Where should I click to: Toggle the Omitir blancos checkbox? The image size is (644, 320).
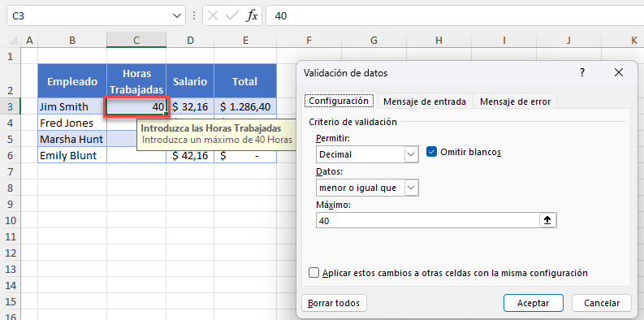[x=431, y=152]
